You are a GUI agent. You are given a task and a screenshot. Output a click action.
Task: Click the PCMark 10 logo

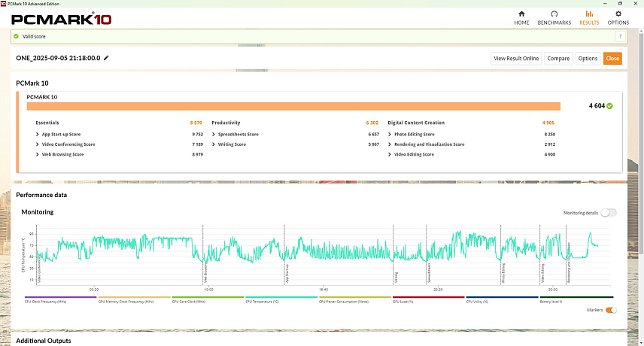click(62, 19)
